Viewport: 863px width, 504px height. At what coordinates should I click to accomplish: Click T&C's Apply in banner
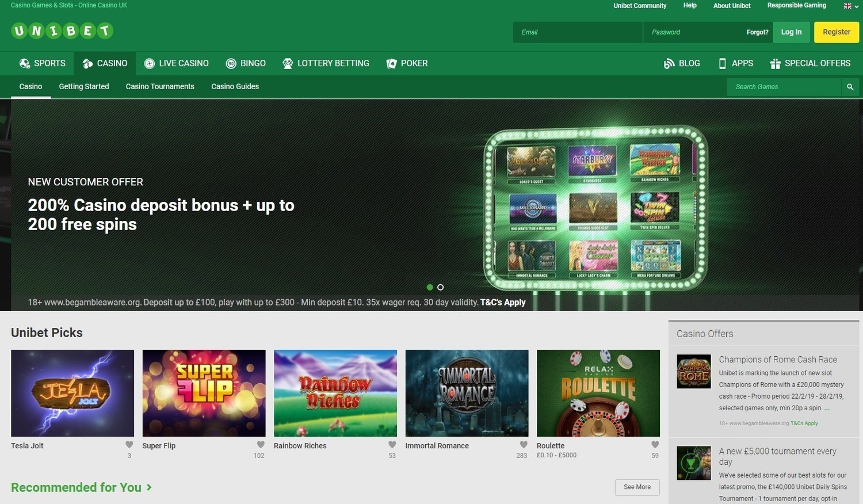503,302
